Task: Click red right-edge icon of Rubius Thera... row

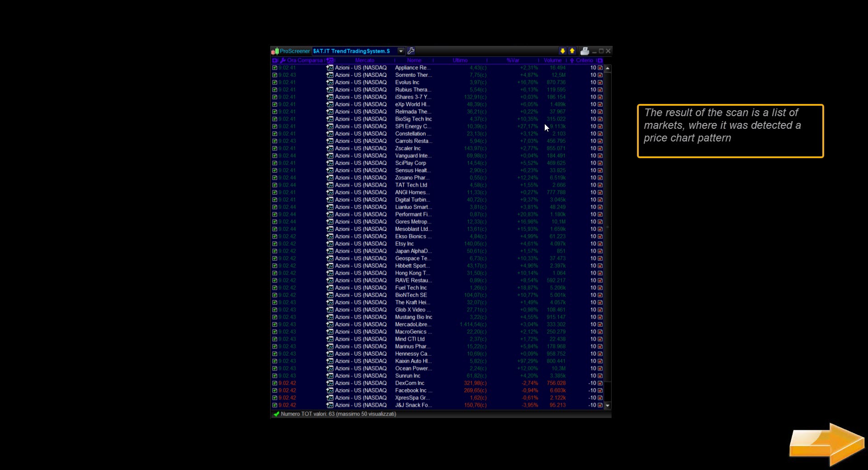Action: (x=600, y=90)
